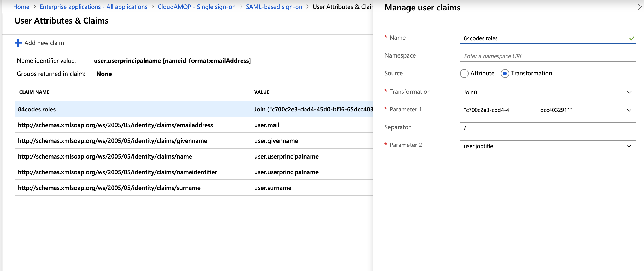Select the surname claim row
Viewport: 644px width, 271px height.
click(194, 188)
